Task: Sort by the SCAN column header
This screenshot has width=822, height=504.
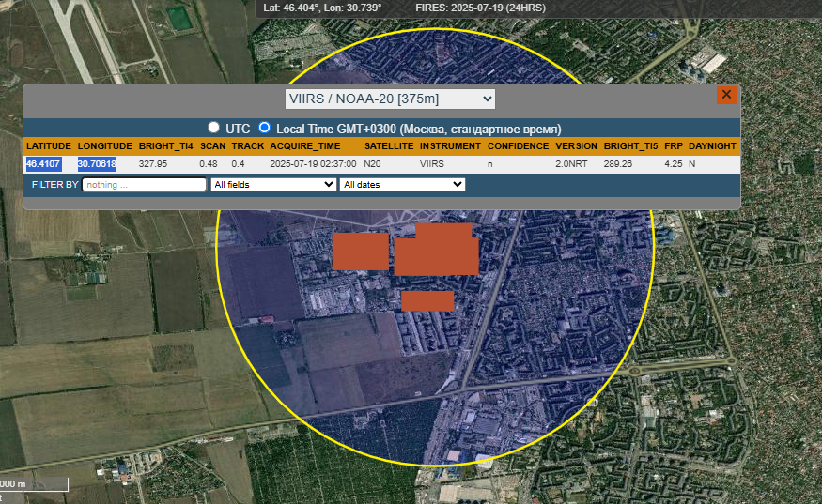Action: tap(212, 146)
